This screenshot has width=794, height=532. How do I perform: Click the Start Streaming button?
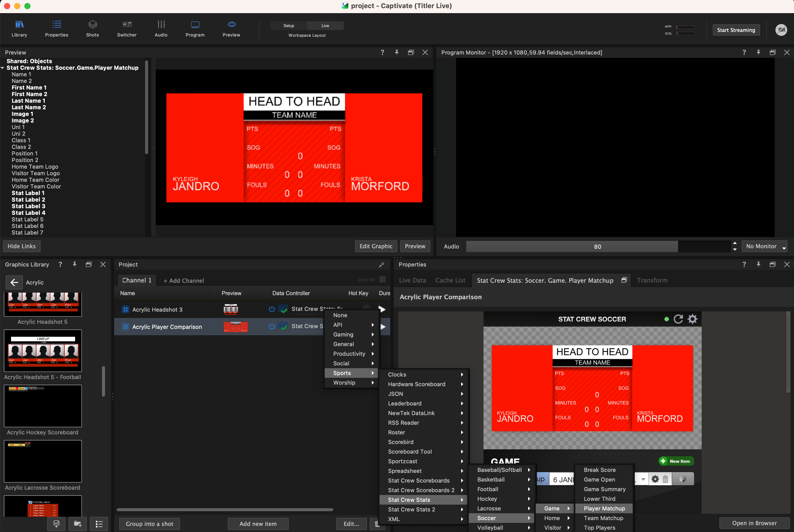[x=736, y=30]
